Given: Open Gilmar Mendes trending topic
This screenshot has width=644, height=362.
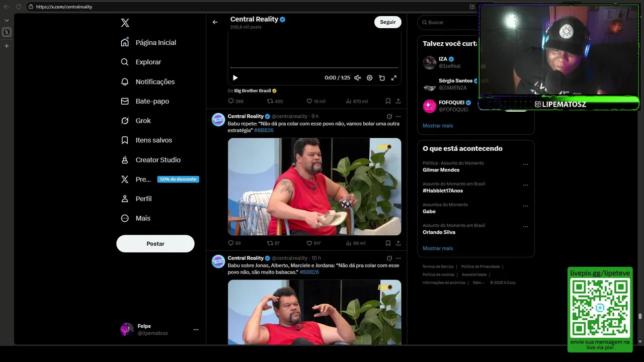Looking at the screenshot, I should 441,170.
